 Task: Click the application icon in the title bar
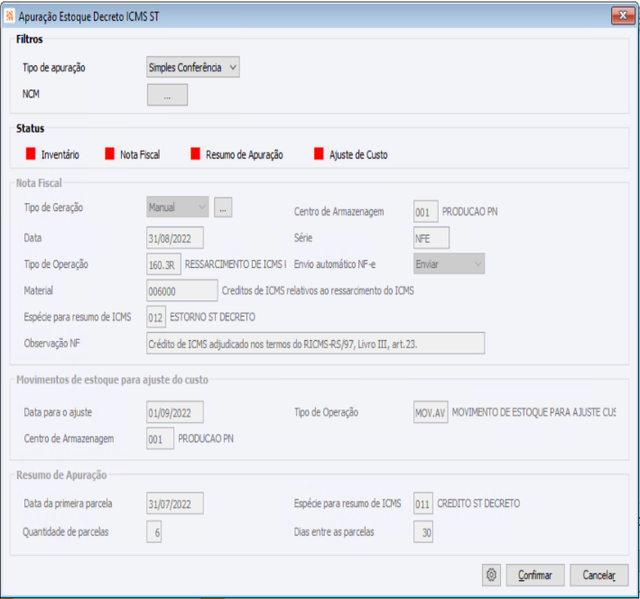(x=9, y=16)
